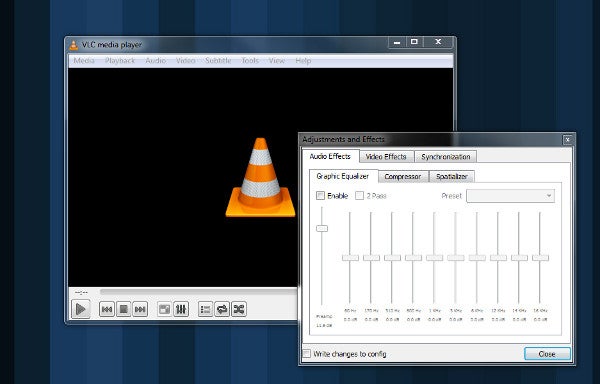Click the 600 Hz band slider handle
This screenshot has width=600, height=384.
coord(413,258)
